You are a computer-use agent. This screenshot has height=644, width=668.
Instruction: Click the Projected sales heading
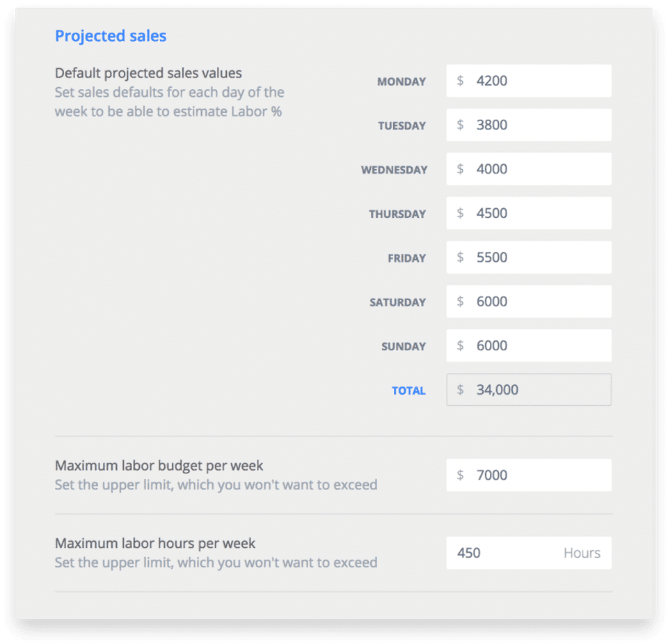pos(111,36)
